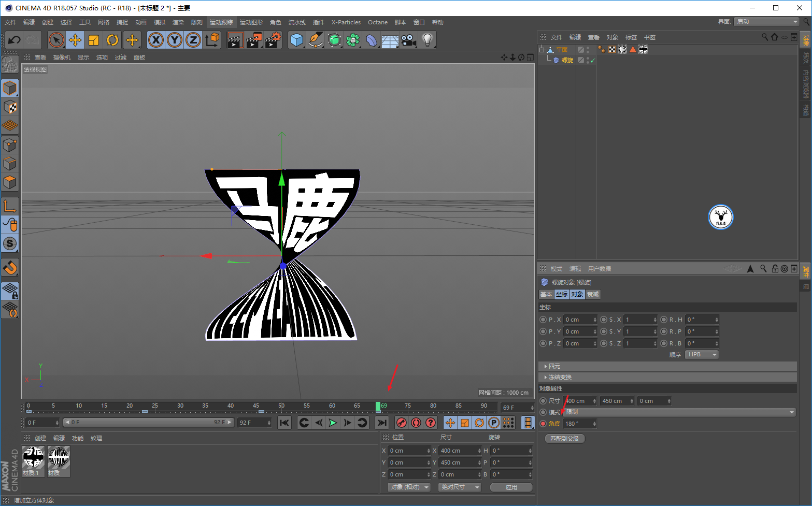Open viewport 摄像机 menu
The image size is (812, 506).
(62, 57)
